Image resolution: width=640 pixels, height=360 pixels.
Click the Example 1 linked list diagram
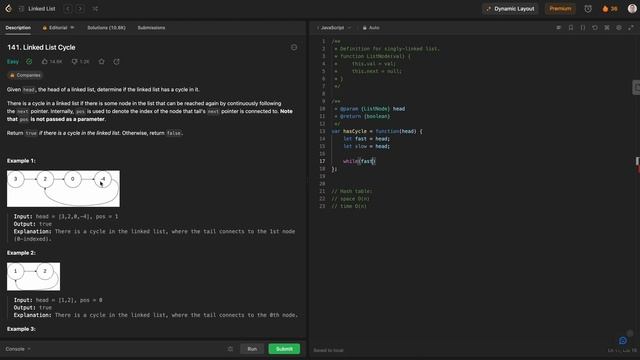tap(63, 189)
